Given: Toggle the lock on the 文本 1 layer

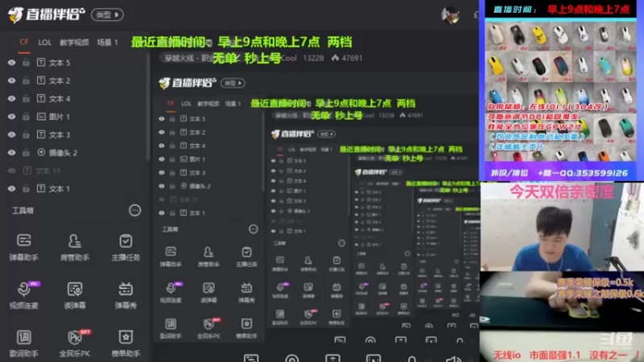Looking at the screenshot, I should (x=26, y=189).
